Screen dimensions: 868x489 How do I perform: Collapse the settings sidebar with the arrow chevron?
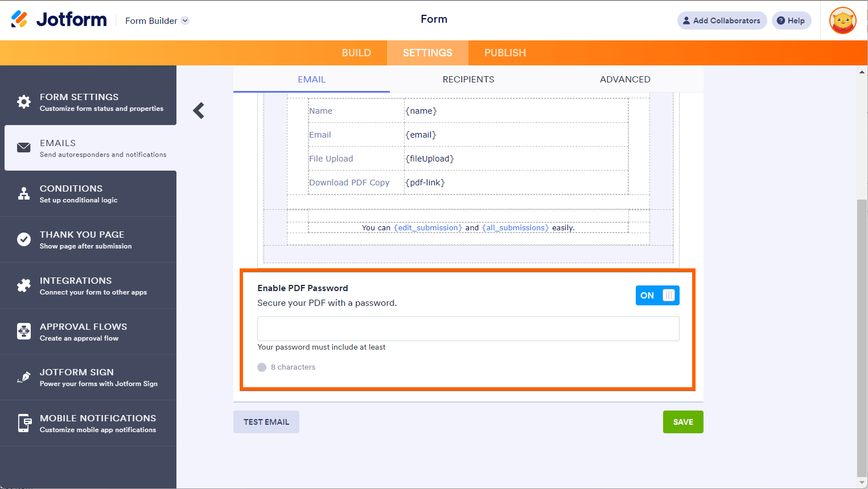198,110
